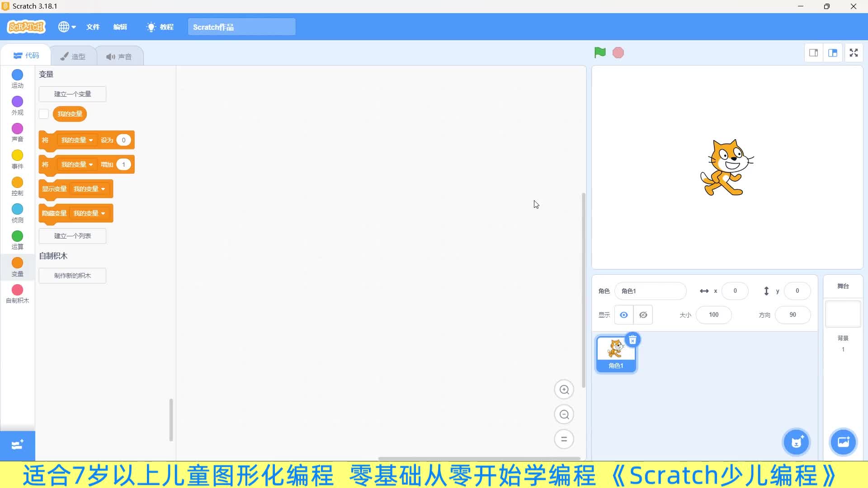Image resolution: width=868 pixels, height=488 pixels.
Task: Click the 0 value in 设为 block
Action: click(123, 140)
